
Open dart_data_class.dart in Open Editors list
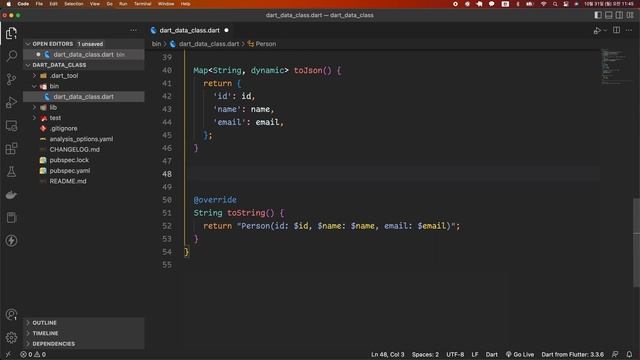click(83, 54)
